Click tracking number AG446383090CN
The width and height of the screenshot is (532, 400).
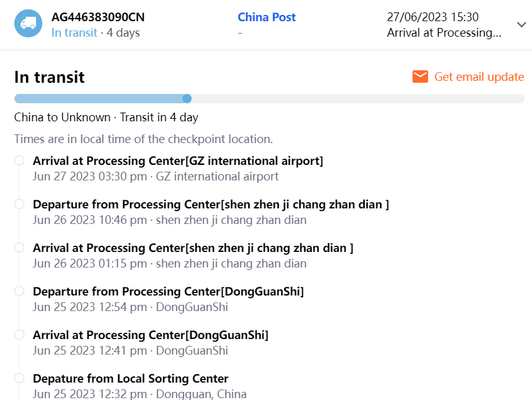click(x=98, y=17)
